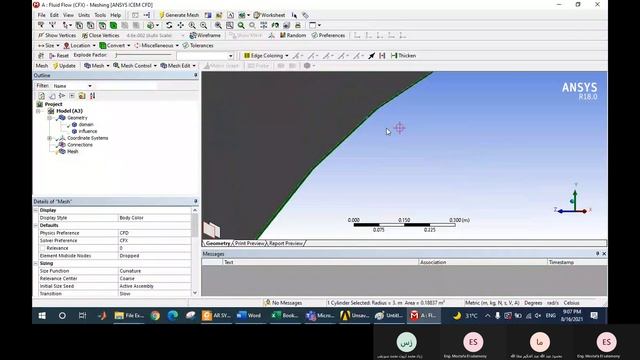Open the Mesh dropdown in the Mesh toolbar

click(97, 66)
